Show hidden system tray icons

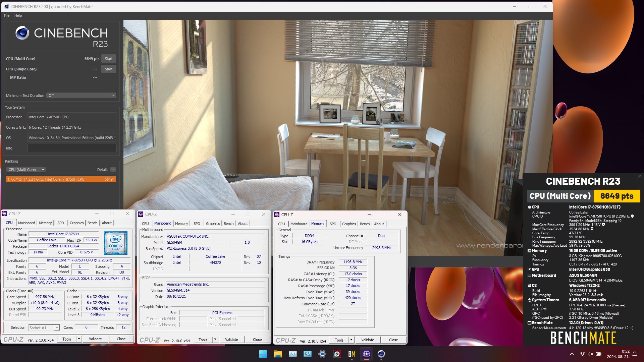coord(572,354)
